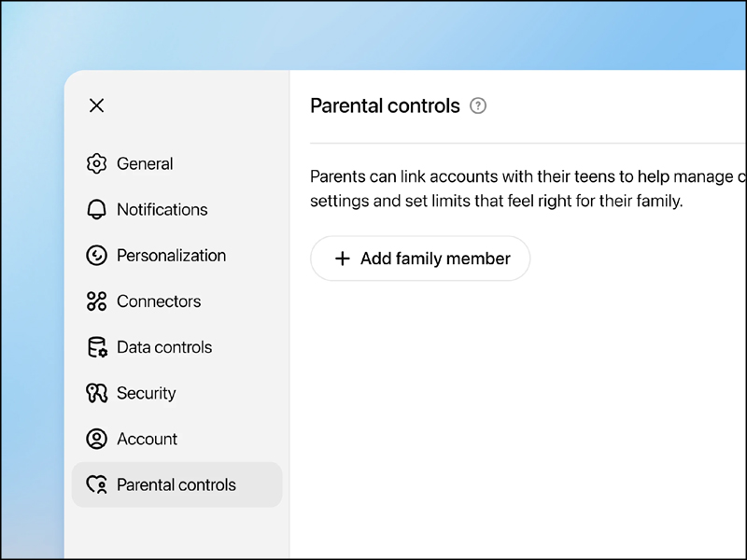This screenshot has height=560, width=747.
Task: Select Connectors in the sidebar
Action: 159,301
